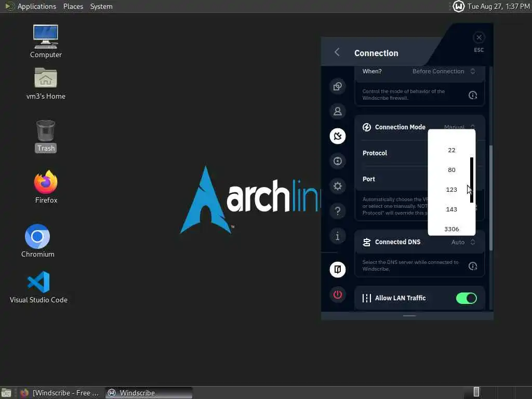Open the General preferences sidebar icon
Image resolution: width=532 pixels, height=399 pixels.
click(337, 86)
